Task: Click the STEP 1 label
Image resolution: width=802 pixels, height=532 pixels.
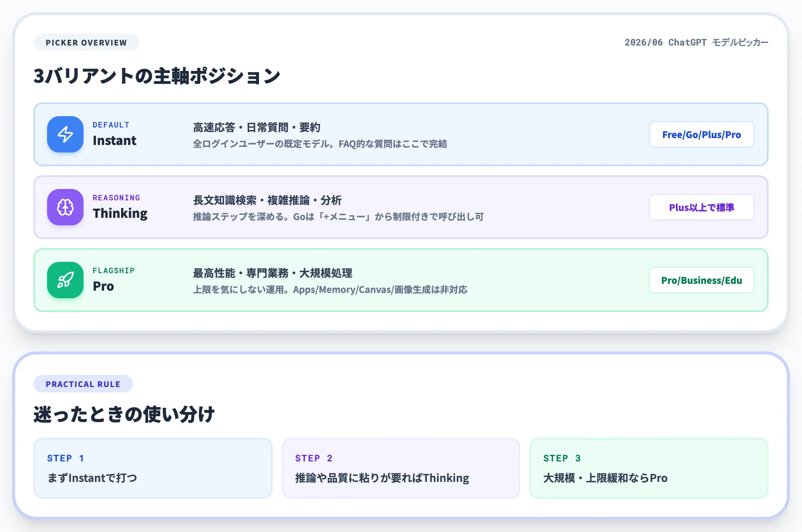Action: (x=66, y=458)
